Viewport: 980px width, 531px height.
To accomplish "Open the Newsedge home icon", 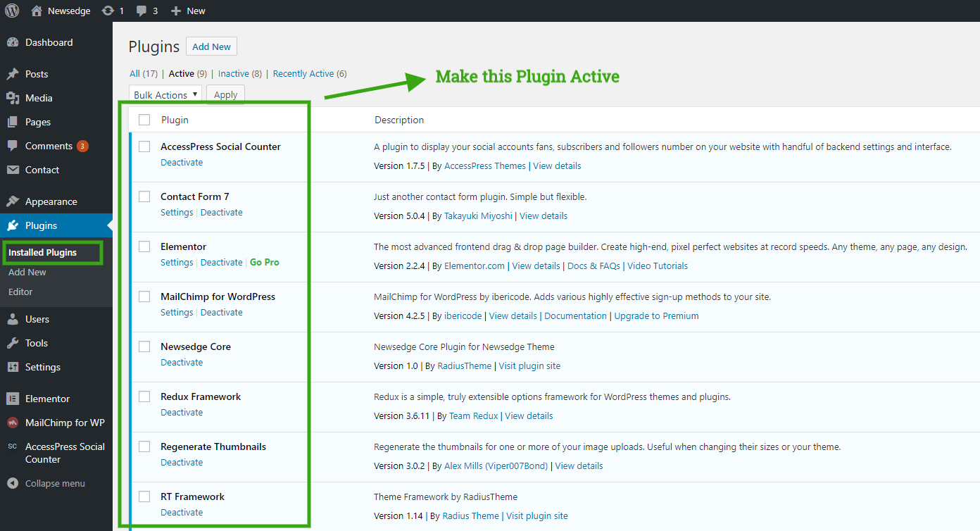I will [37, 11].
